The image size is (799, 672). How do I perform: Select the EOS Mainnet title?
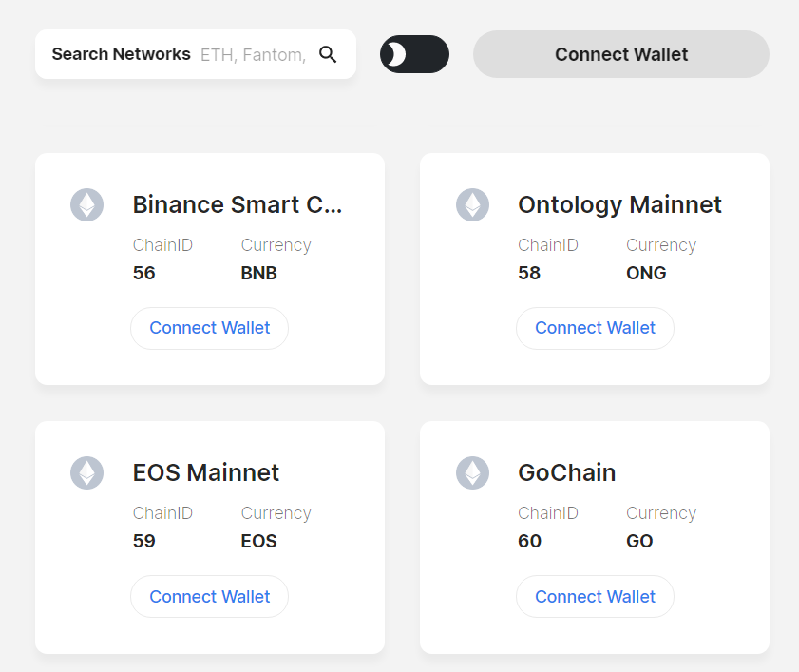pyautogui.click(x=206, y=472)
